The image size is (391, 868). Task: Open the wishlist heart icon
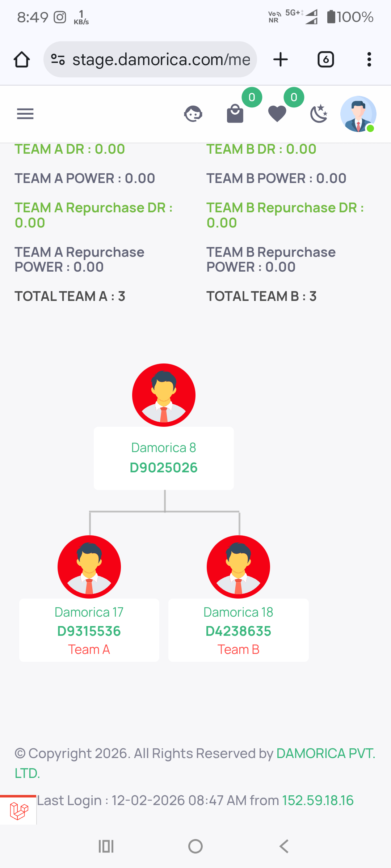tap(277, 114)
